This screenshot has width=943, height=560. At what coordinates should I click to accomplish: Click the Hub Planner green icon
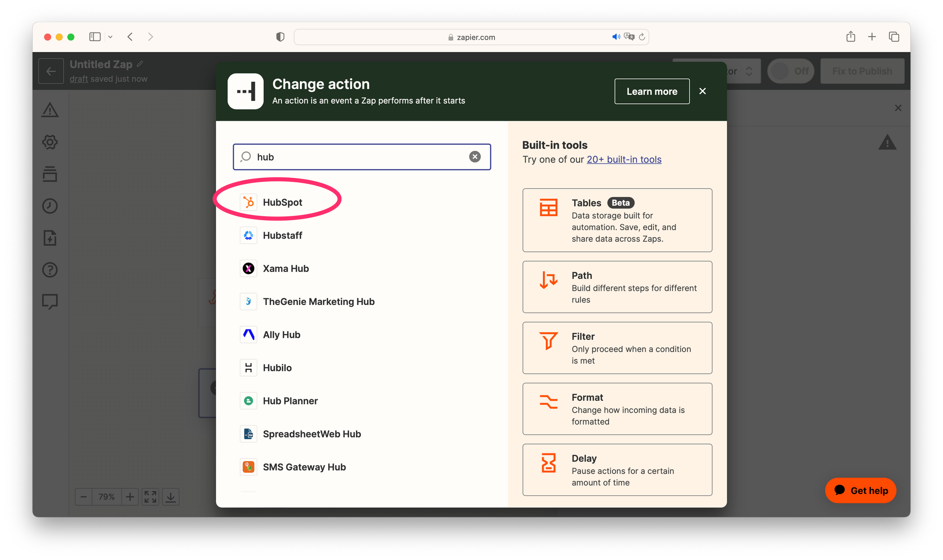click(248, 401)
